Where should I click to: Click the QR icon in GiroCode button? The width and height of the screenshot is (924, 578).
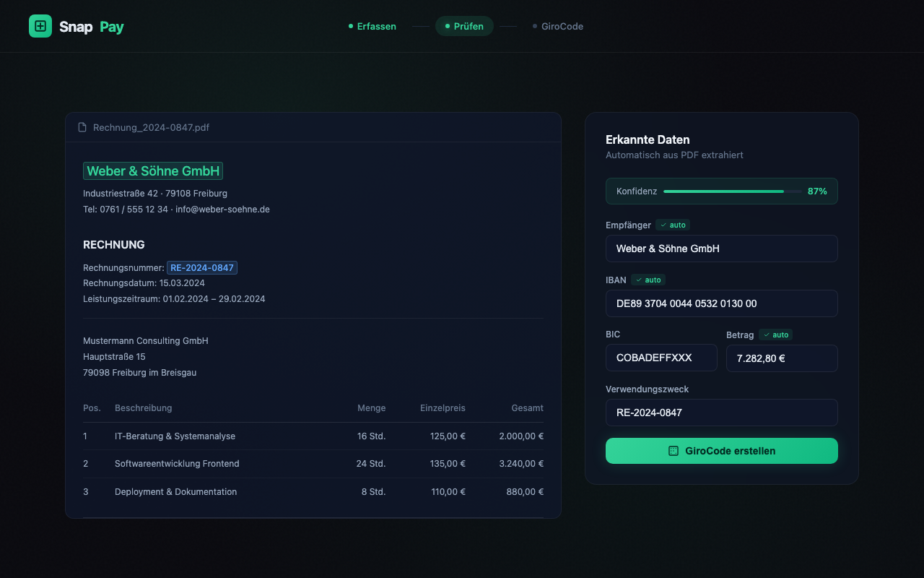(674, 451)
